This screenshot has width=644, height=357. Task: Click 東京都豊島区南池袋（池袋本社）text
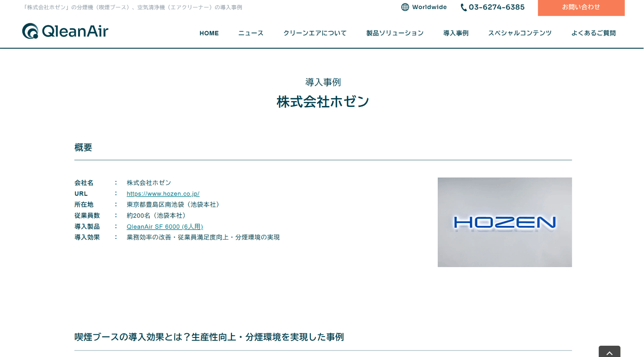click(x=174, y=205)
